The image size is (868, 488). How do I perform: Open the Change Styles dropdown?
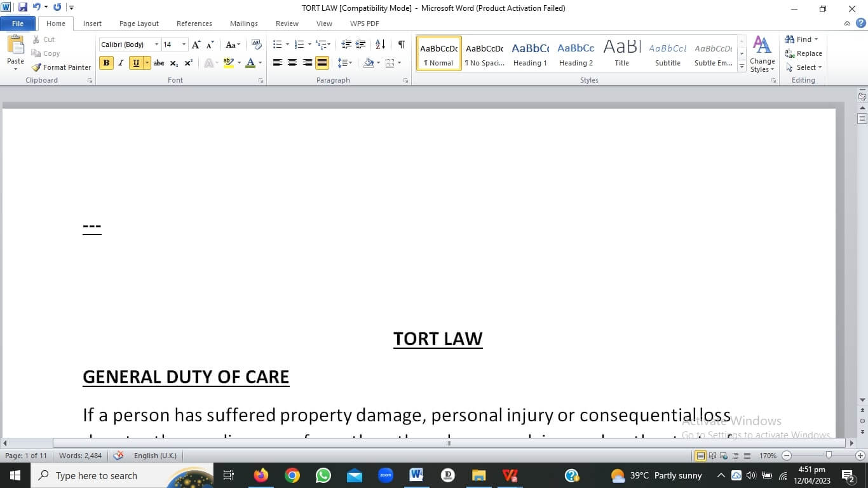762,54
